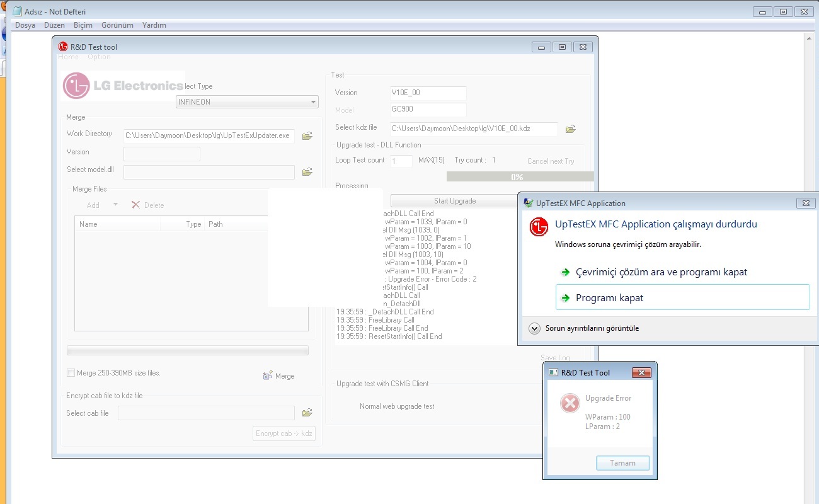Click the merge progress bar
Screen dimensions: 819x504
188,350
